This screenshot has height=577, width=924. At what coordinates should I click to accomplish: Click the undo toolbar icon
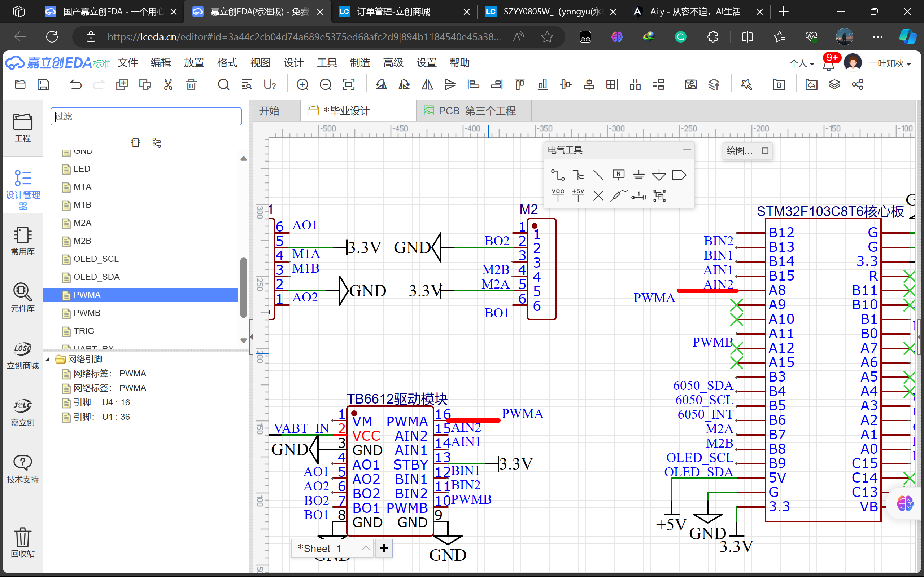point(75,84)
